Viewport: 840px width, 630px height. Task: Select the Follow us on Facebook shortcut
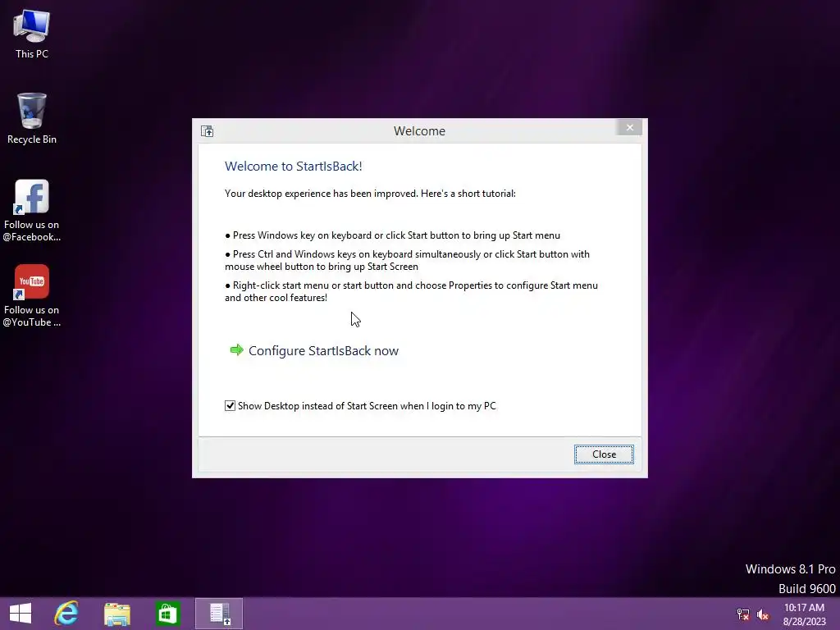[32, 210]
